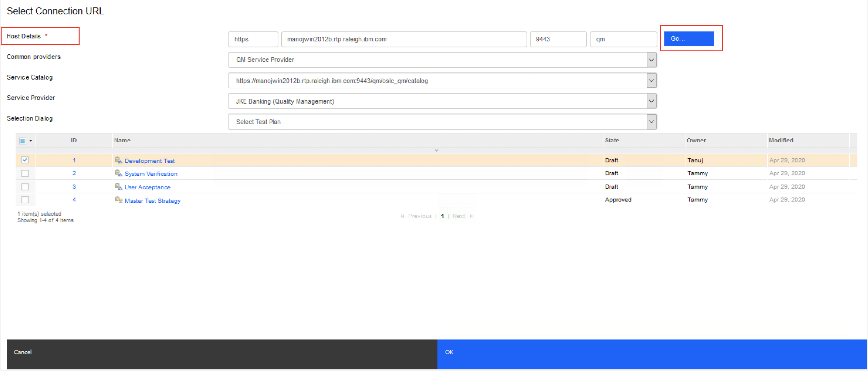Screen dimensions: 868x371
Task: Focus the https protocol input field
Action: coord(253,39)
